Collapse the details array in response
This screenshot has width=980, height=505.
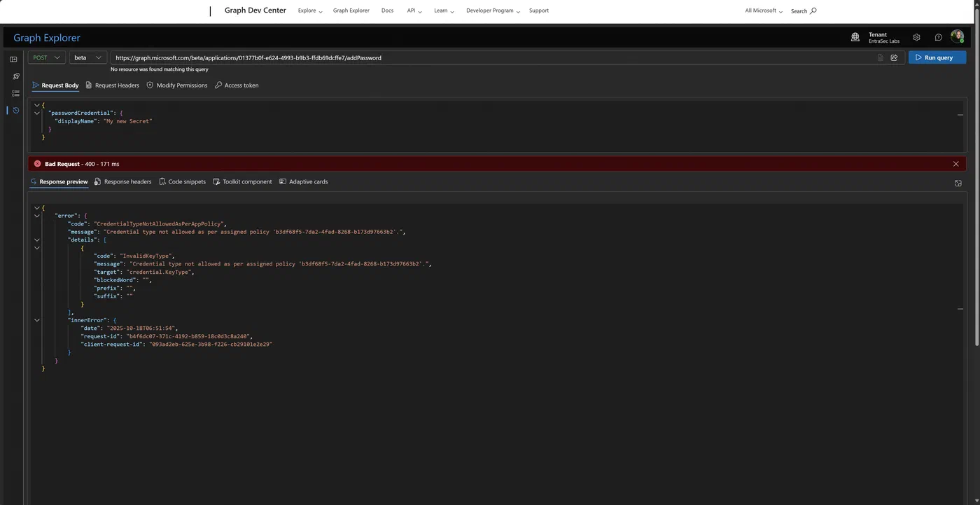tap(36, 240)
